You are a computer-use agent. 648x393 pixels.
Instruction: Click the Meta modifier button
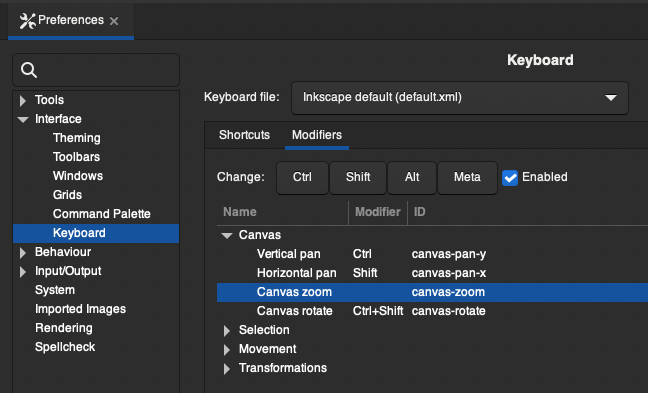[467, 178]
